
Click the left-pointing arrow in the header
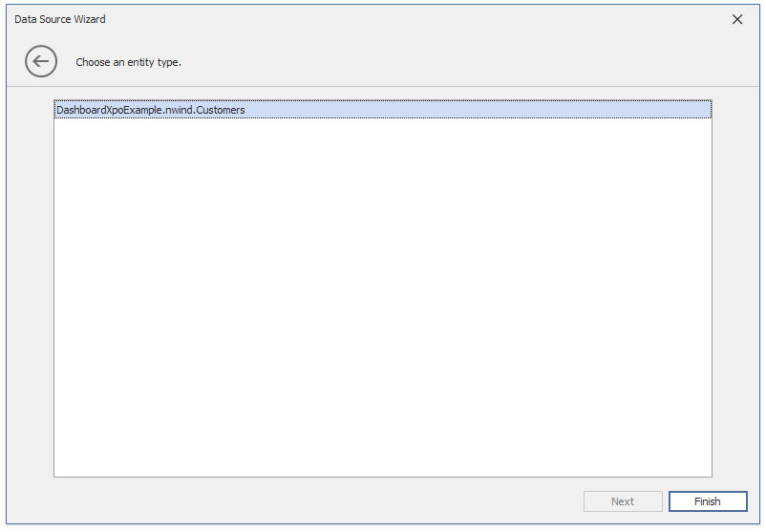coord(41,62)
